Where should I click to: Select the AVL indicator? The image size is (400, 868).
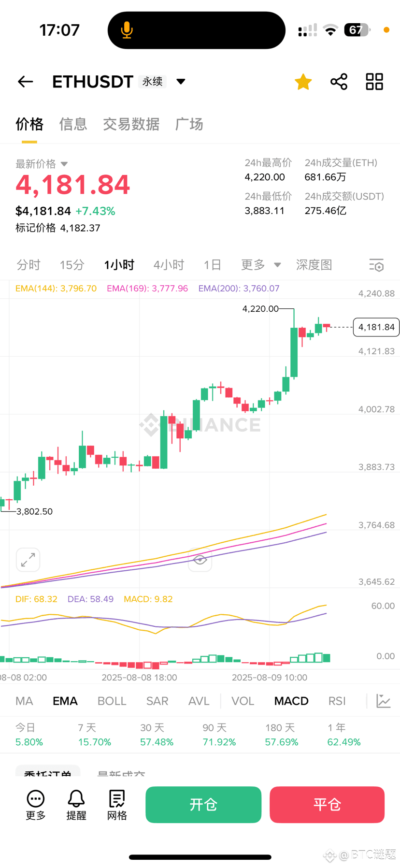(199, 701)
